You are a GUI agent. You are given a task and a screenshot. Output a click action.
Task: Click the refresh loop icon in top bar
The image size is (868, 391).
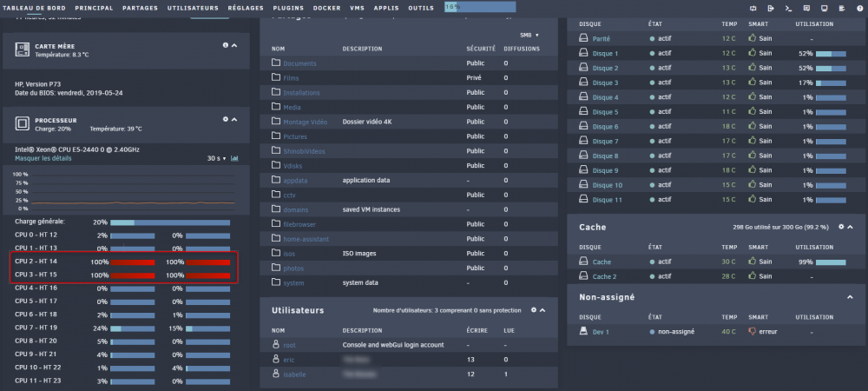pyautogui.click(x=753, y=9)
